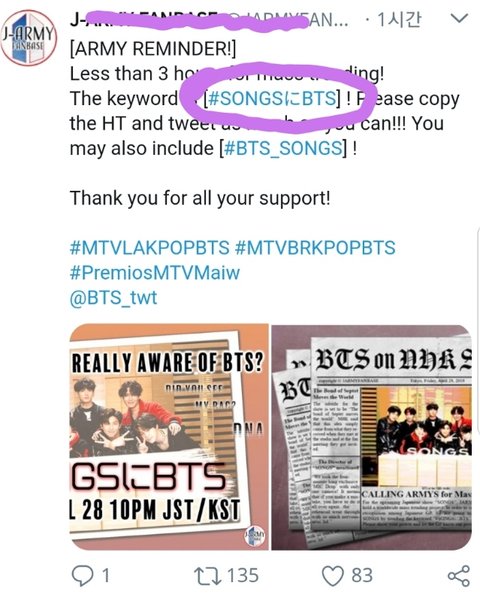
Task: Open the reply speech bubble icon
Action: [83, 575]
